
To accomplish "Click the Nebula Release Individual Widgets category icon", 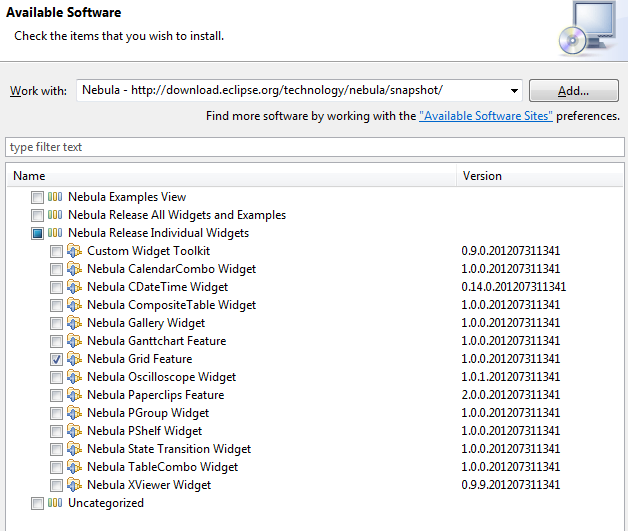I will [55, 233].
